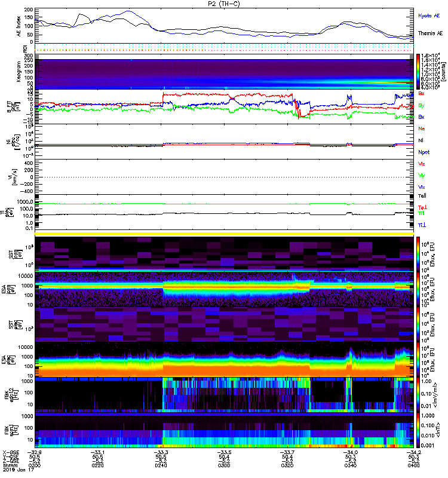Image resolution: width=448 pixels, height=478 pixels.
Task: Click the green By legend label
Action: coord(421,106)
